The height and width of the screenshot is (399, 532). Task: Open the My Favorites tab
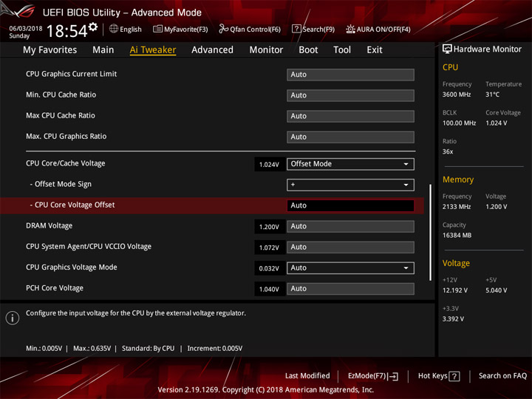[50, 50]
